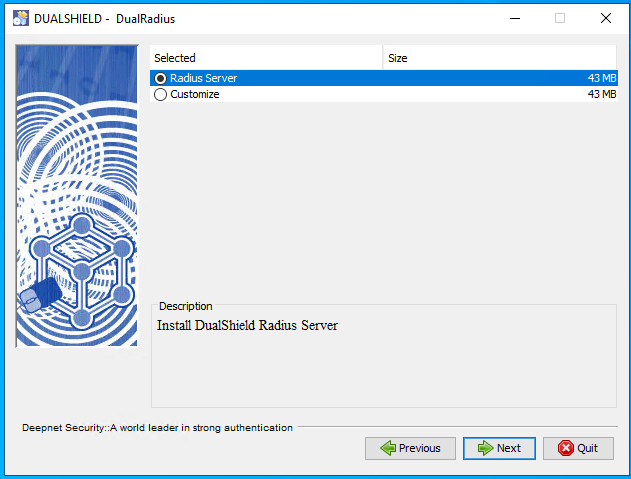This screenshot has height=479, width=631.
Task: Click the 43 MB size of Customize
Action: pos(602,94)
